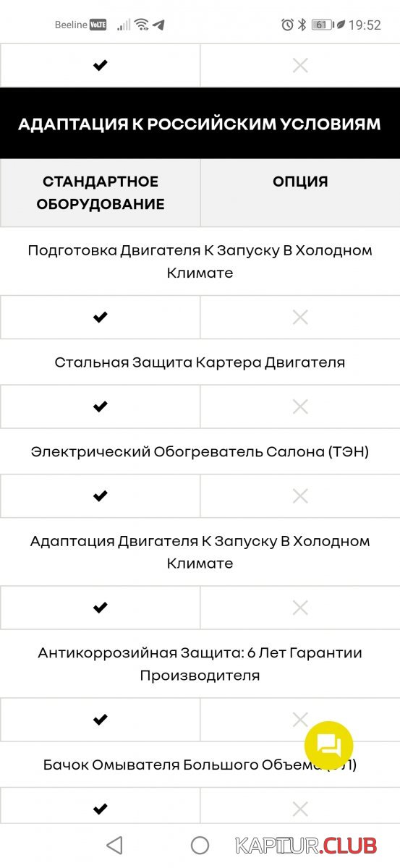This screenshot has height=868, width=400.
Task: Click checkmark under Стальная Защита Картера Двигателя
Action: pos(100,407)
